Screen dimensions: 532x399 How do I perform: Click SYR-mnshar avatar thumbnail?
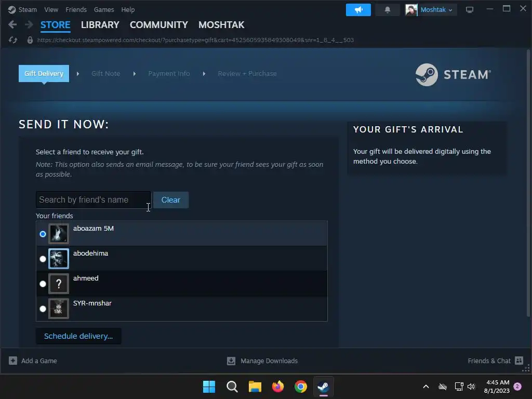point(58,309)
